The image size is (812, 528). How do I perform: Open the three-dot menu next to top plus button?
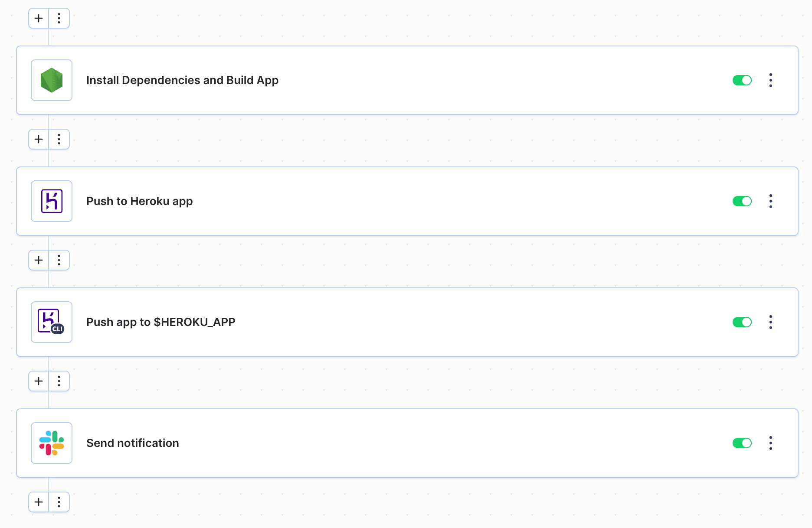(x=59, y=18)
